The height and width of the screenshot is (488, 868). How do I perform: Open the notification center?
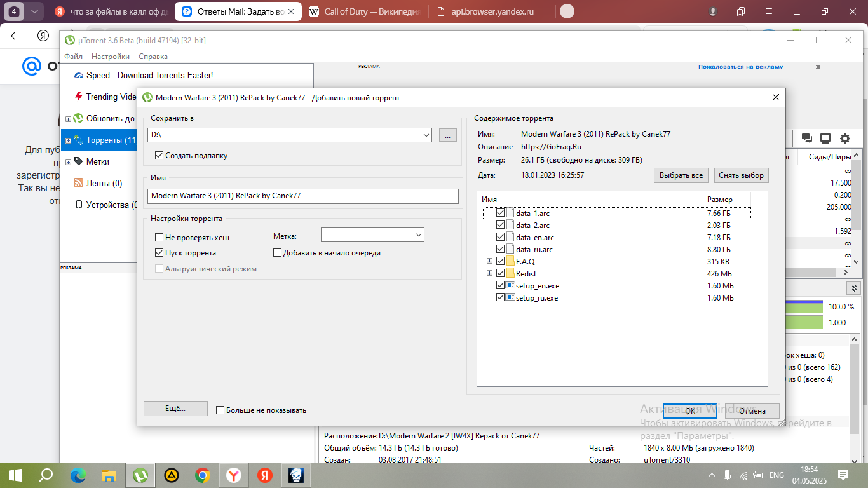[843, 475]
